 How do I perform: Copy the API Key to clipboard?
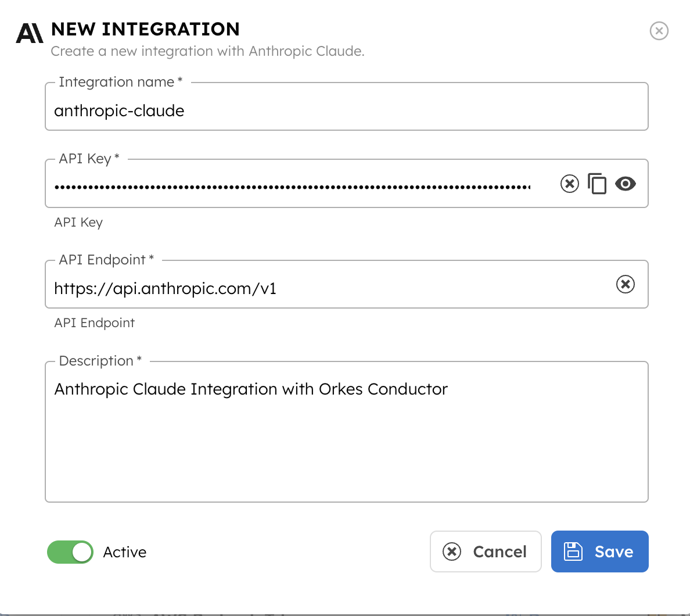pyautogui.click(x=597, y=184)
